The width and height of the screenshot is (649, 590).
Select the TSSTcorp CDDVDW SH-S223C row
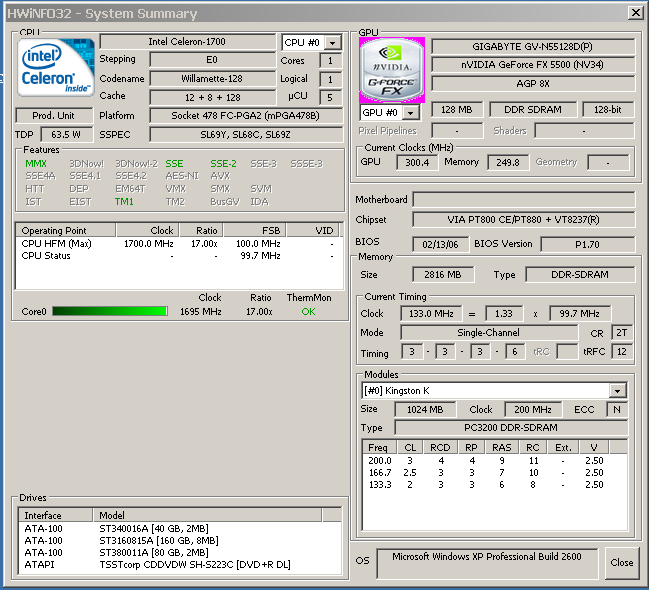point(180,565)
